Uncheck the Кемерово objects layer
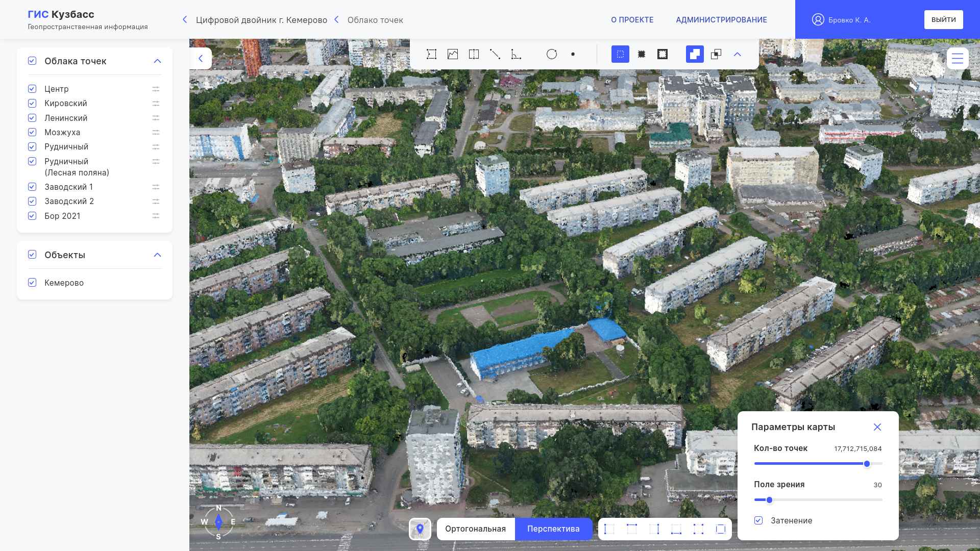 pos(32,283)
